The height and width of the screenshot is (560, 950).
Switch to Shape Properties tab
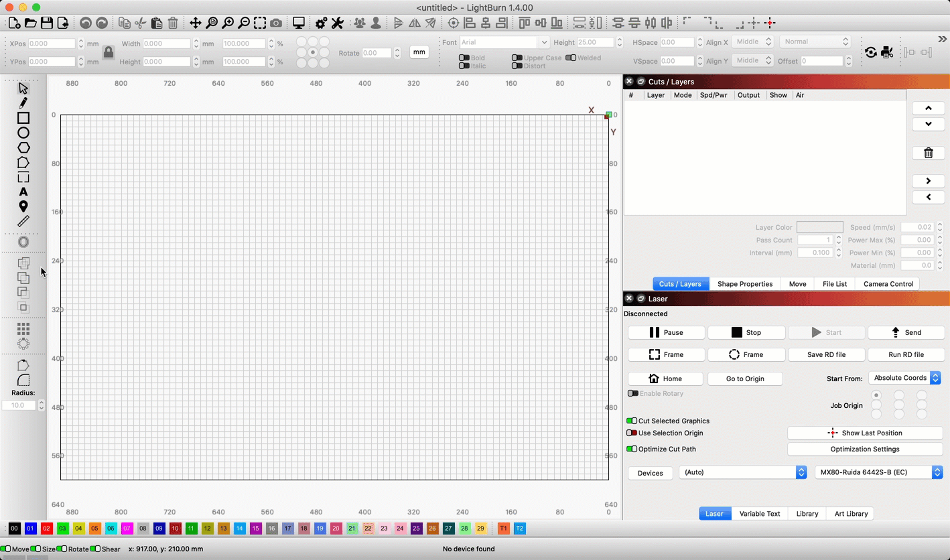coord(745,284)
